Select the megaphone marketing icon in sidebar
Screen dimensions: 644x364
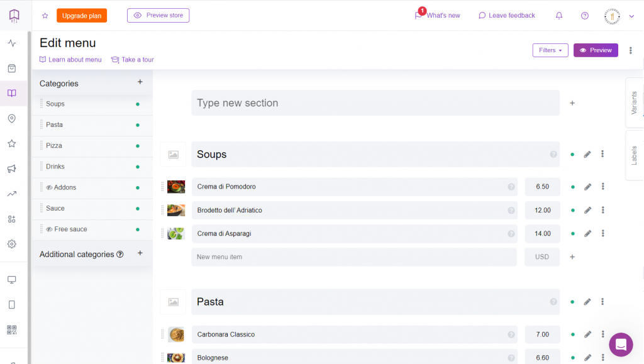[x=11, y=168]
